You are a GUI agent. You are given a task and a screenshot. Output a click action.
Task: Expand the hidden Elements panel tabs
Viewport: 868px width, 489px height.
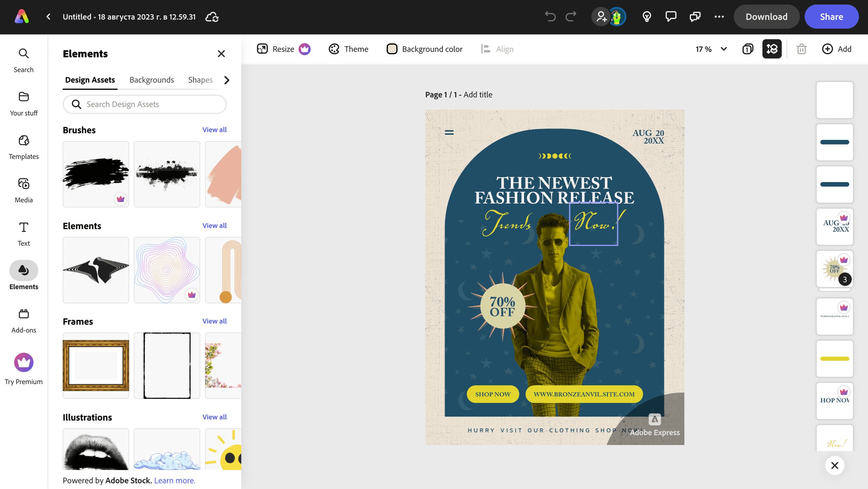[x=226, y=80]
